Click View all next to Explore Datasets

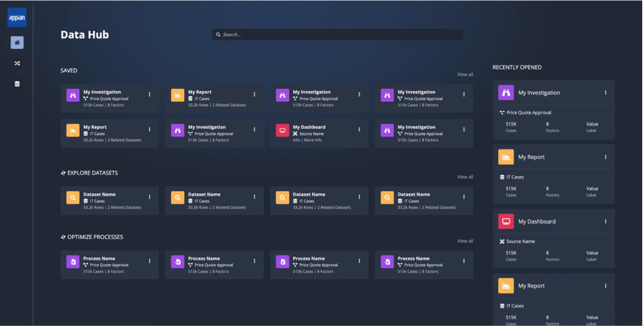(465, 177)
